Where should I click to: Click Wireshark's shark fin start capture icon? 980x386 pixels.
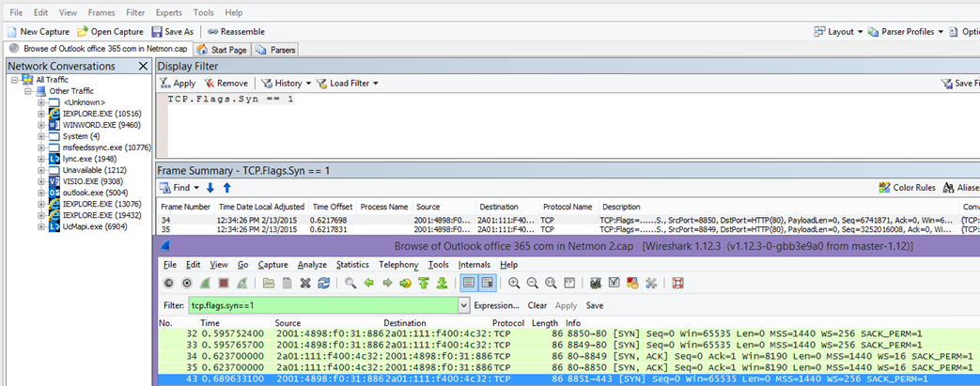[203, 283]
